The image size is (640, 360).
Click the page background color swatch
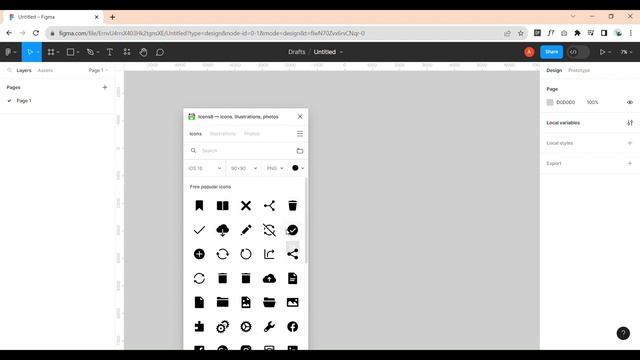[x=550, y=102]
